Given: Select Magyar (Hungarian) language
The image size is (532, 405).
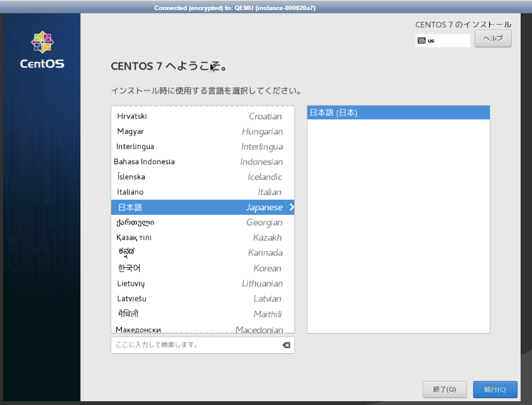Looking at the screenshot, I should (203, 131).
